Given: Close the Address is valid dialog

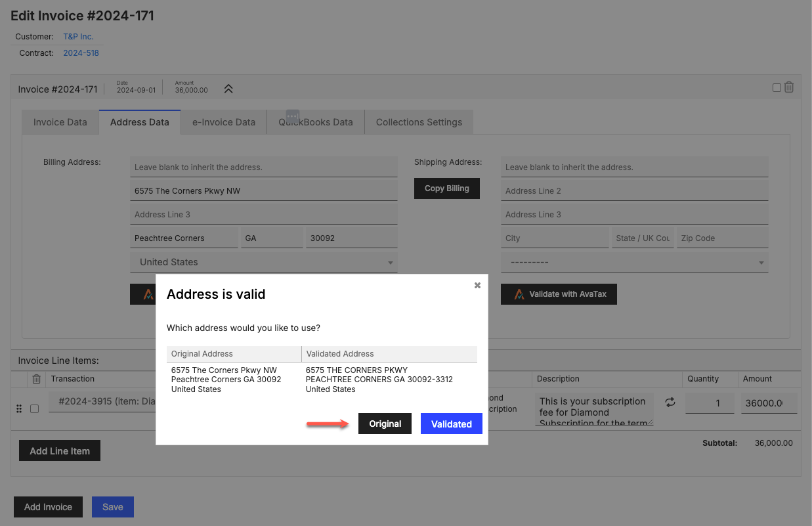Looking at the screenshot, I should pos(477,285).
